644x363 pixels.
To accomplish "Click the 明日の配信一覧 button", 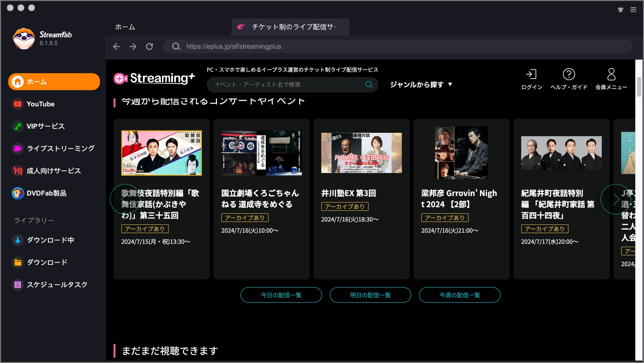I will pyautogui.click(x=370, y=295).
